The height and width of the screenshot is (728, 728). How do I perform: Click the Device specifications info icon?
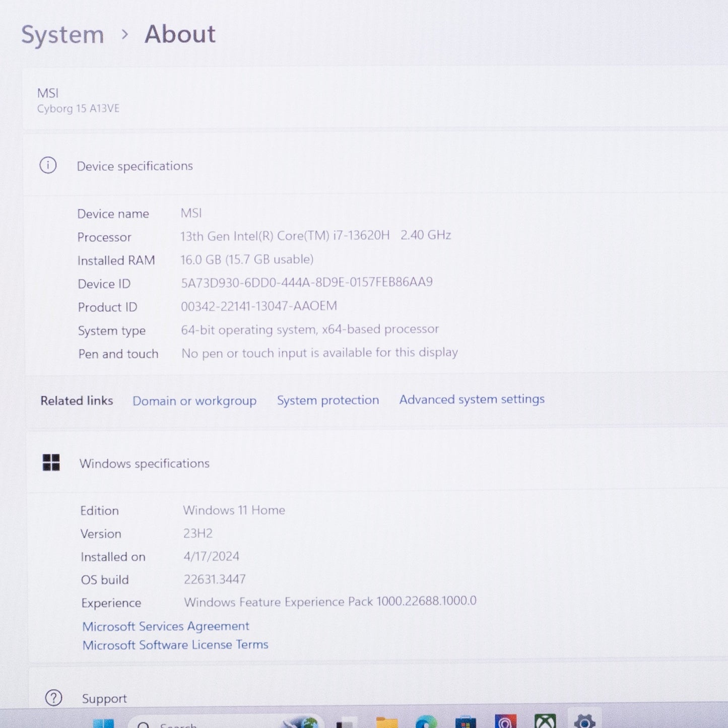click(48, 165)
